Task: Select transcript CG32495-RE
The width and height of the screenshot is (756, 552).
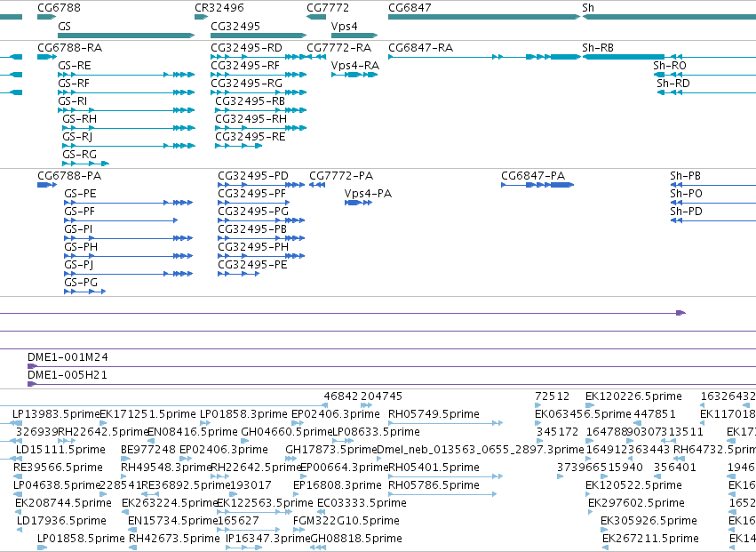Action: tap(251, 137)
